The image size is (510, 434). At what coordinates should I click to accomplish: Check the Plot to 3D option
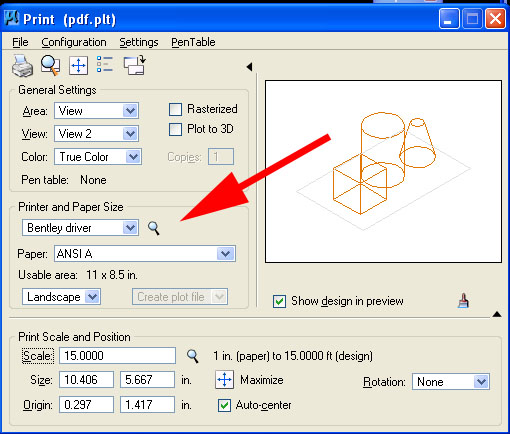click(175, 129)
